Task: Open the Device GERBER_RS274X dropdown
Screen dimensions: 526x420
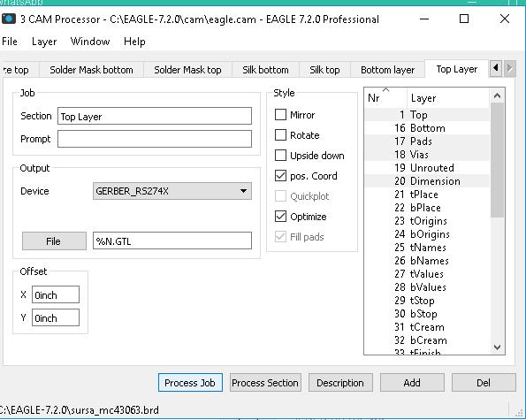Action: click(x=172, y=191)
